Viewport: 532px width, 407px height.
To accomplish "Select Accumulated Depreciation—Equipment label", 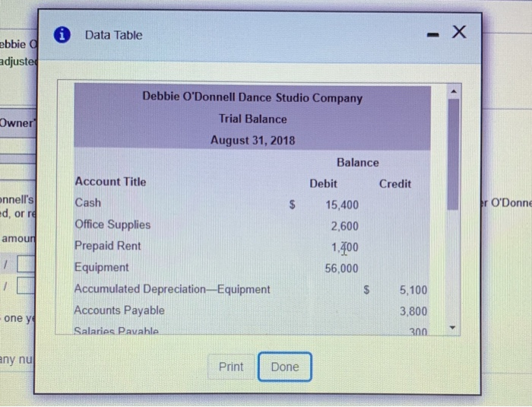I will (172, 289).
